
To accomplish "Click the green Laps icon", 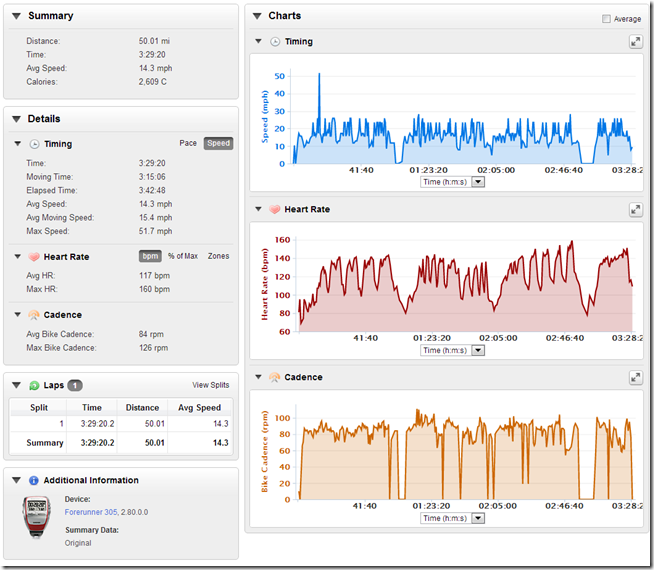I will [34, 385].
